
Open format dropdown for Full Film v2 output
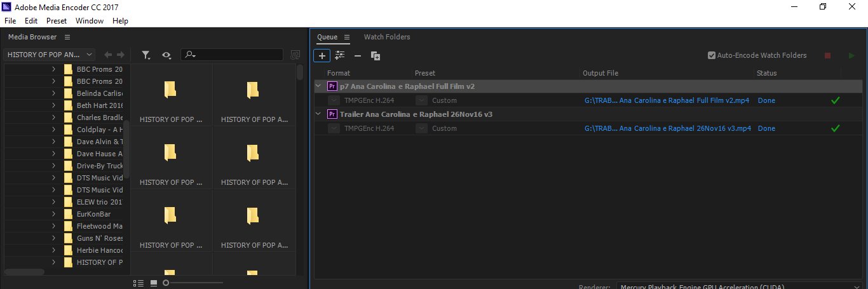coord(334,100)
